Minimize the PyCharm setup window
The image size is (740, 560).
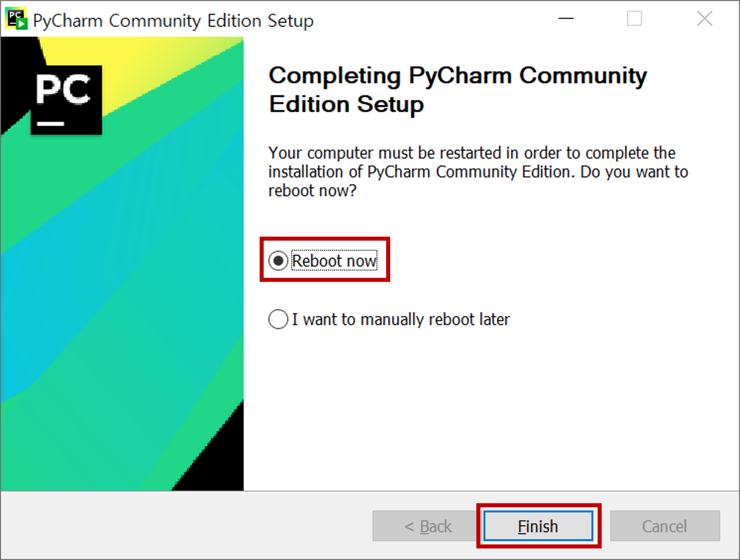pos(566,18)
